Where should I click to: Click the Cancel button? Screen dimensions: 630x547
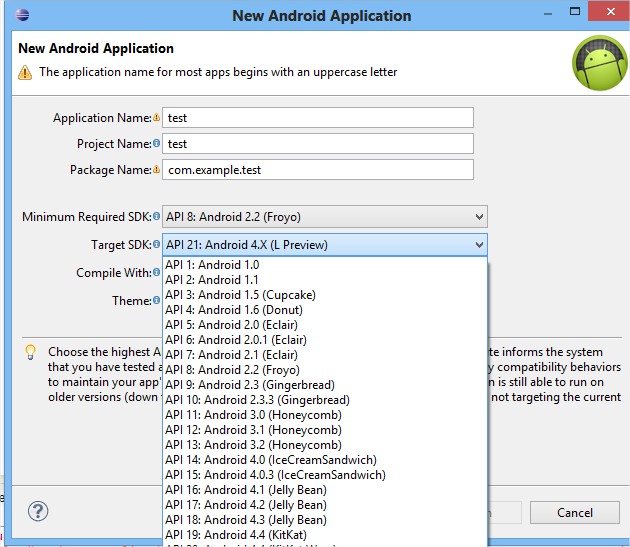[575, 512]
